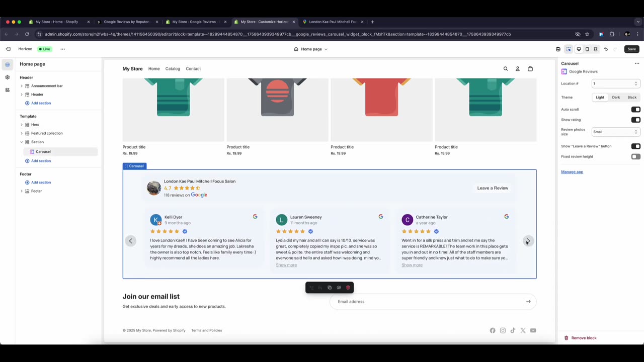644x362 pixels.
Task: Click the inspector selection mode icon
Action: (569, 49)
